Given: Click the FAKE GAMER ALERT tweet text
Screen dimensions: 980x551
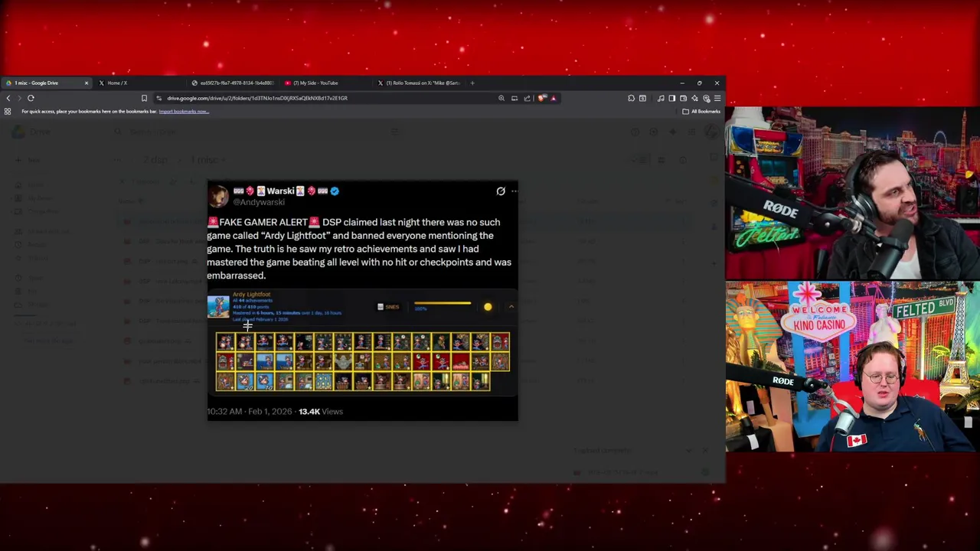Looking at the screenshot, I should (x=359, y=249).
